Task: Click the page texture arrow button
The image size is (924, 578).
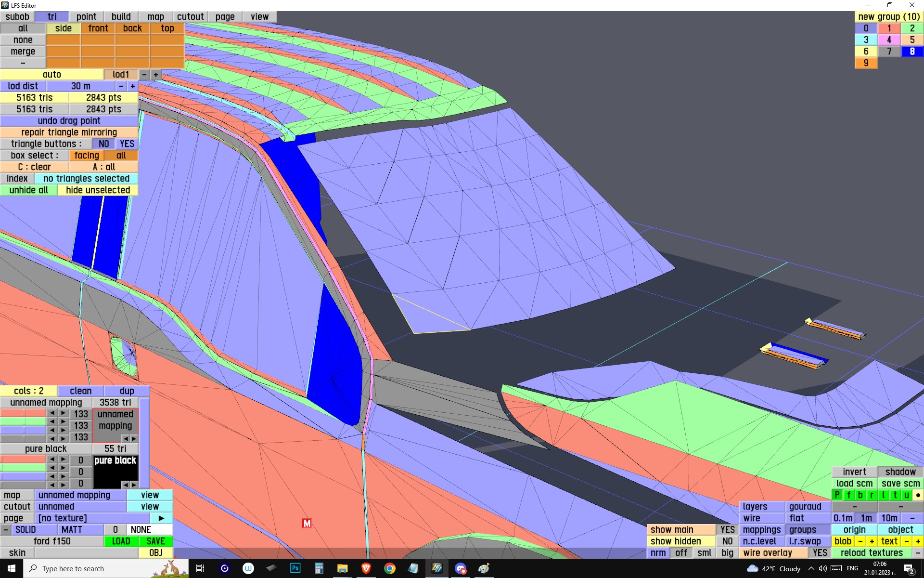Action: pos(161,518)
